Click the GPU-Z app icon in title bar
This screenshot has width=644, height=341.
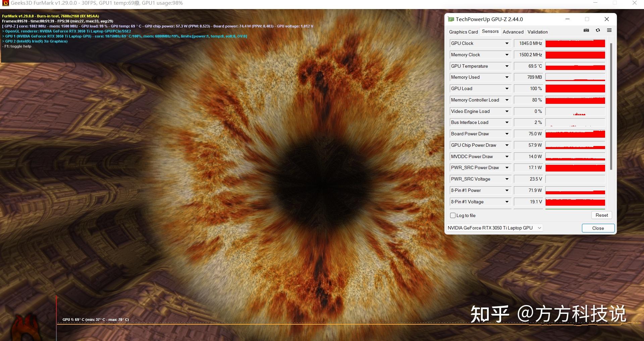coord(451,19)
